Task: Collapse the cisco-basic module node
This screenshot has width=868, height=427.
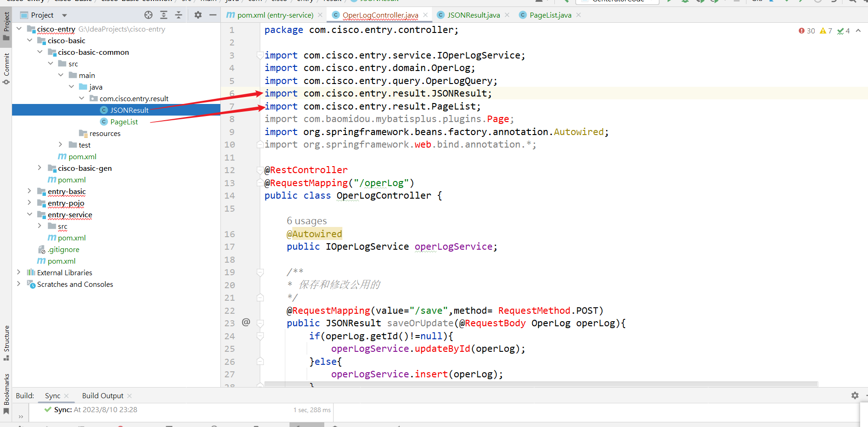Action: [30, 40]
